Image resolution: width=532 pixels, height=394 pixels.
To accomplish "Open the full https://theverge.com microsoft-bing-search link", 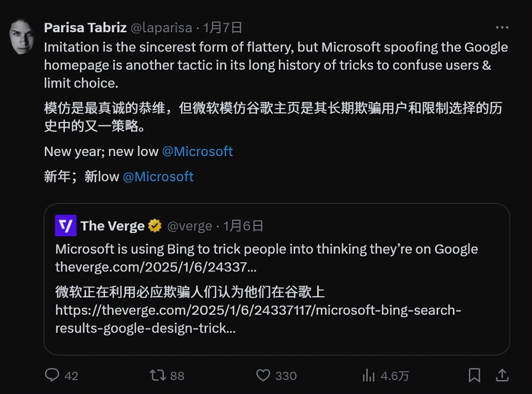I will (x=258, y=310).
